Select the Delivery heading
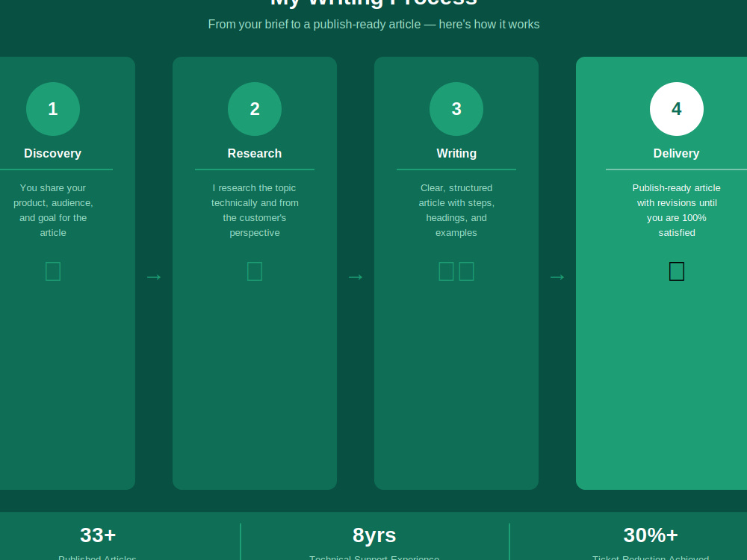Screen dimensions: 747x560 point(677,153)
